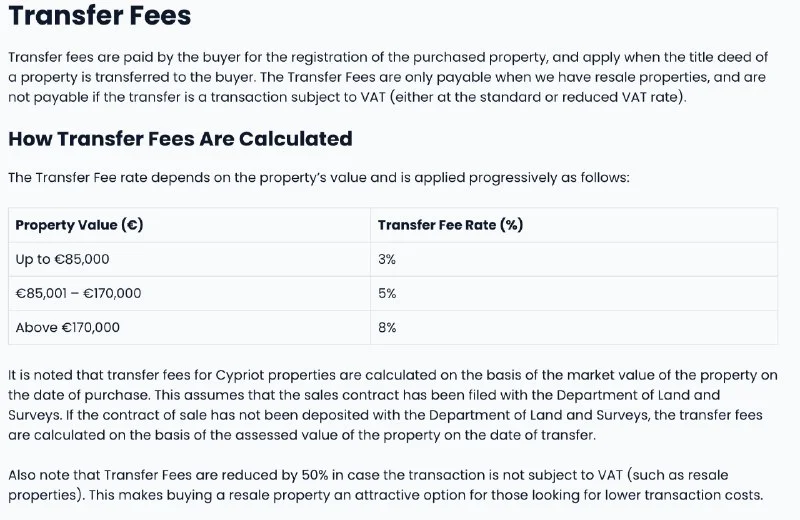Click the 'Property Value (€)' column header
The image size is (800, 520).
pos(79,225)
